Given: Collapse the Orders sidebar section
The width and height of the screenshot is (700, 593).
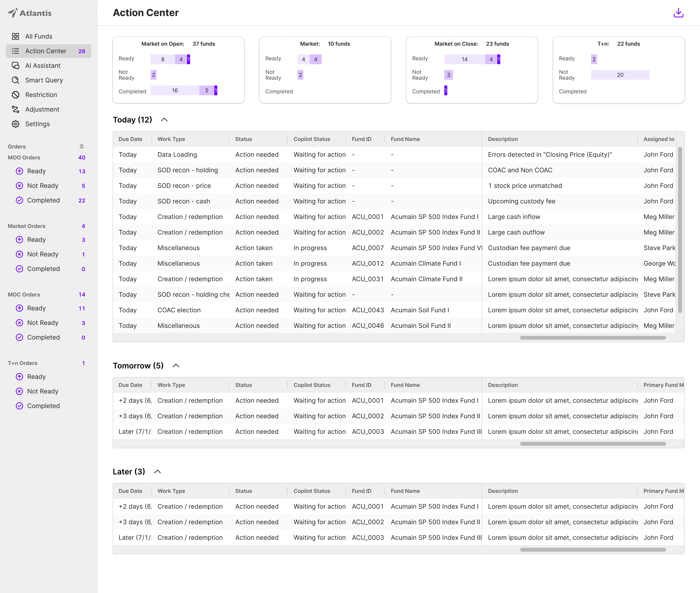Looking at the screenshot, I should click(81, 147).
